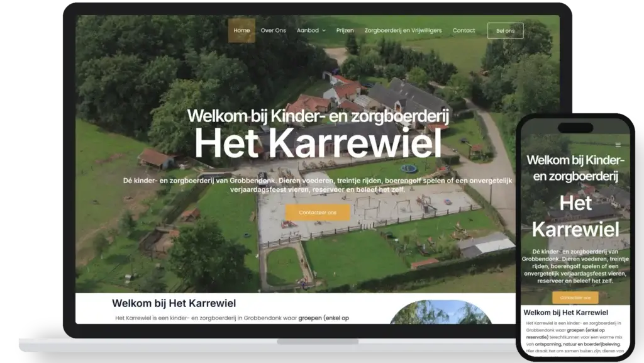This screenshot has height=363, width=644.
Task: Click phone bold text 'ontspanning, natuur en boerderijbeleving'
Action: [577, 344]
